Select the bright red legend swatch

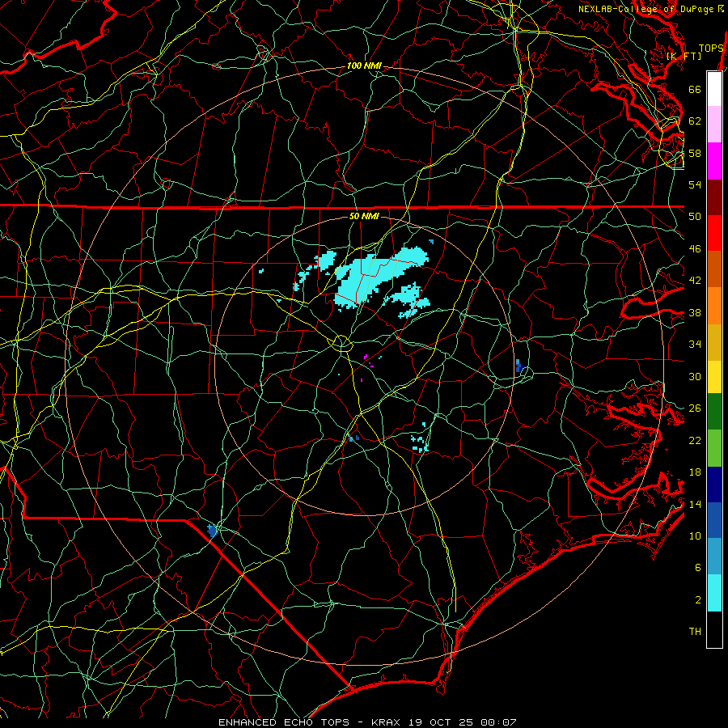coord(714,233)
